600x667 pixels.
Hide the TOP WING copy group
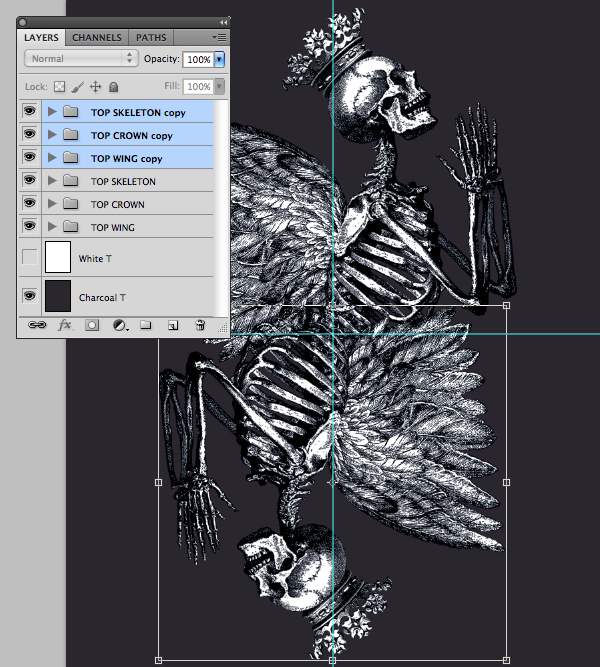tap(29, 157)
